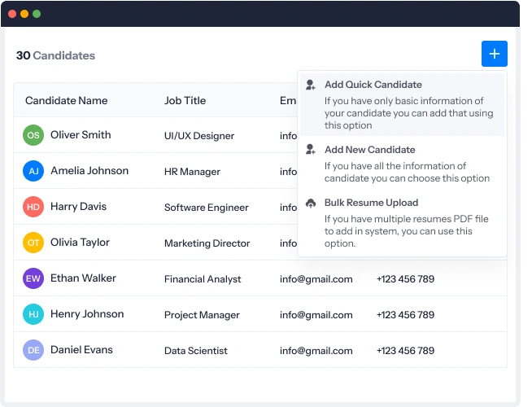This screenshot has height=407, width=532.
Task: Click Daniel Evans' phone number
Action: [405, 351]
